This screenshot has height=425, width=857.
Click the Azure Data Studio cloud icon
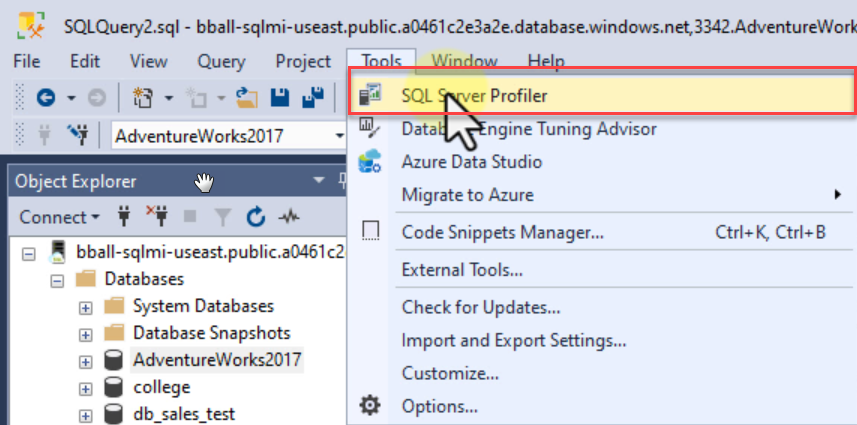[x=369, y=162]
